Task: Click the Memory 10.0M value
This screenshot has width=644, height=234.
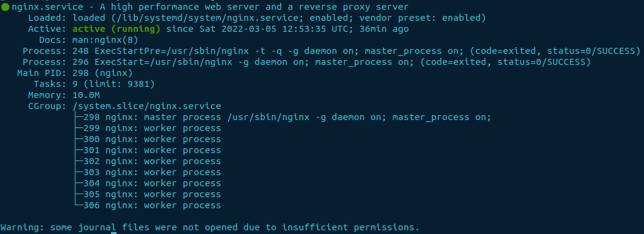Action: [86, 95]
